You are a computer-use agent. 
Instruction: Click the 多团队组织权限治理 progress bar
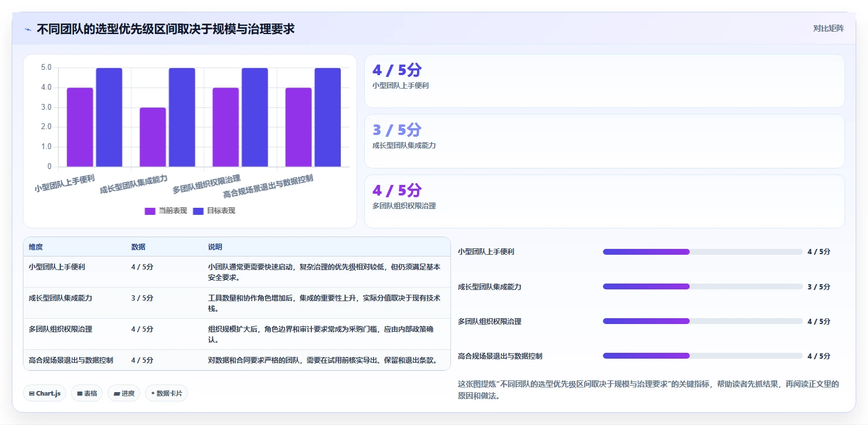point(703,321)
